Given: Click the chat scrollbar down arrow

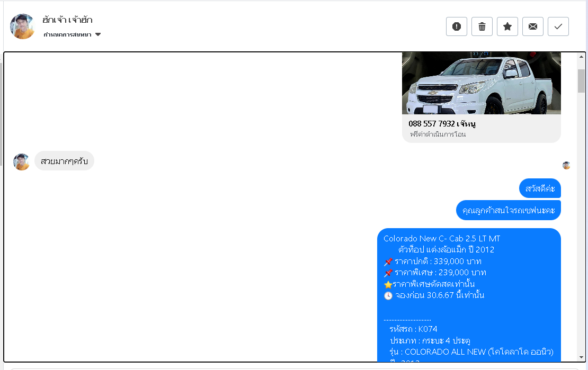Looking at the screenshot, I should click(x=581, y=357).
